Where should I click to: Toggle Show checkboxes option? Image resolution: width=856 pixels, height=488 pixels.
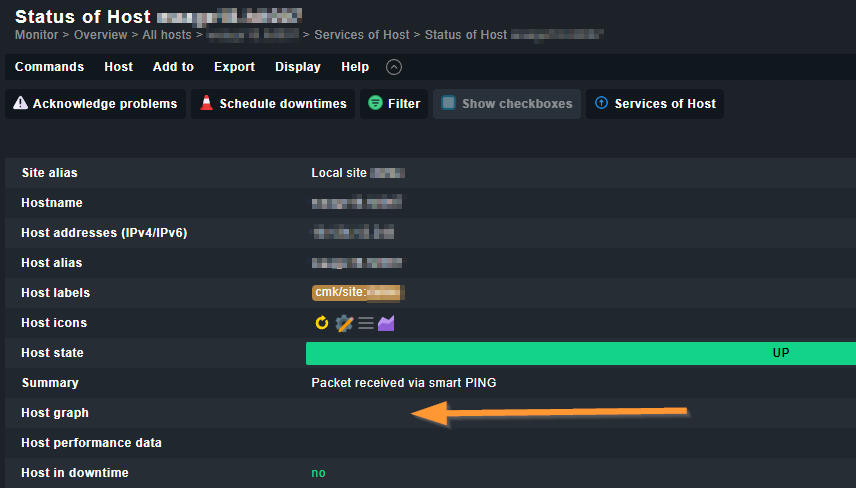507,104
